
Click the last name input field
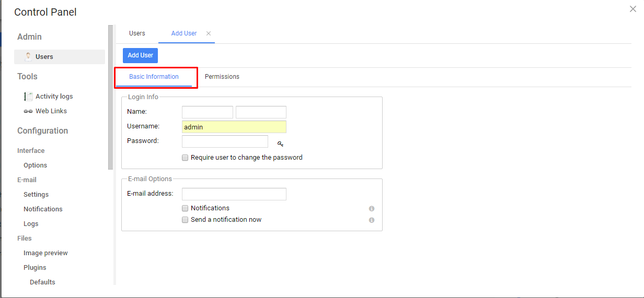click(261, 112)
